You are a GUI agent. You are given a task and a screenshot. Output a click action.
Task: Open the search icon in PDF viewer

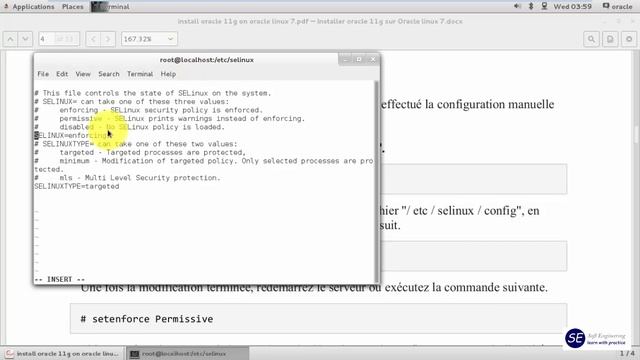coord(591,39)
